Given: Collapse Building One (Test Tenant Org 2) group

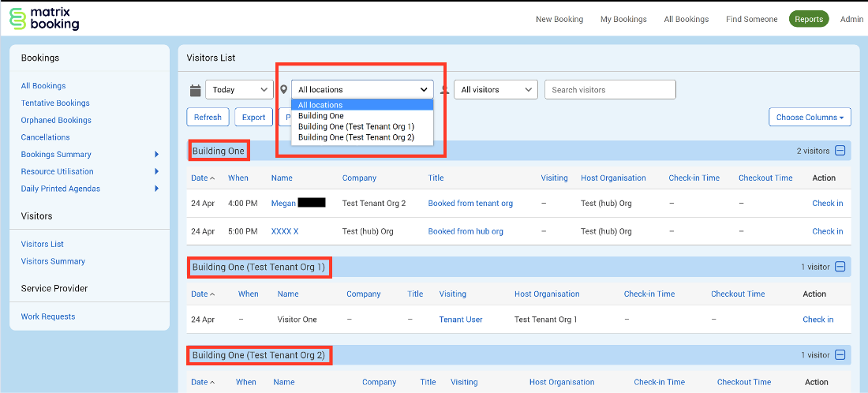Looking at the screenshot, I should coord(840,355).
